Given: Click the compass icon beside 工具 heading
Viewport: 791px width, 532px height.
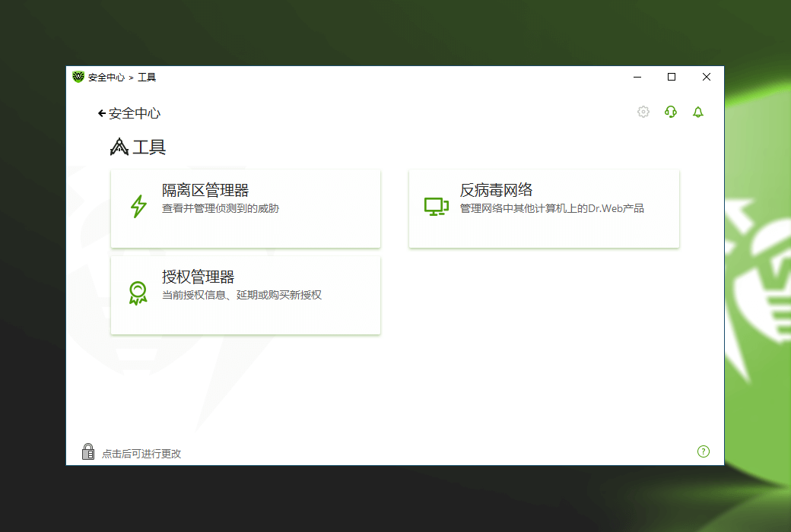Looking at the screenshot, I should click(119, 147).
